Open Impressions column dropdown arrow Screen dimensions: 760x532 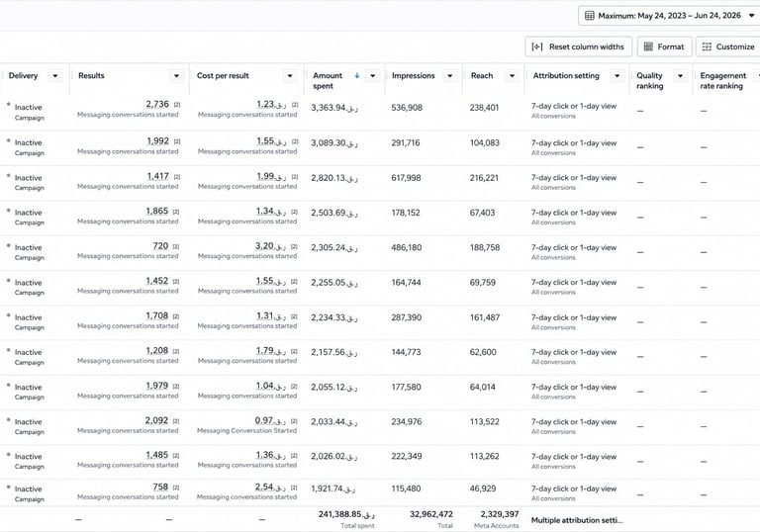[450, 76]
